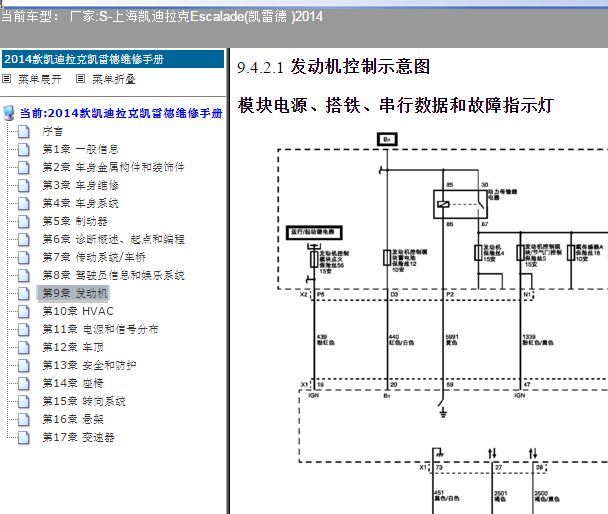Open the current manual root link 当前:2014款凯迪拉克凯雷德维修手册

point(121,113)
